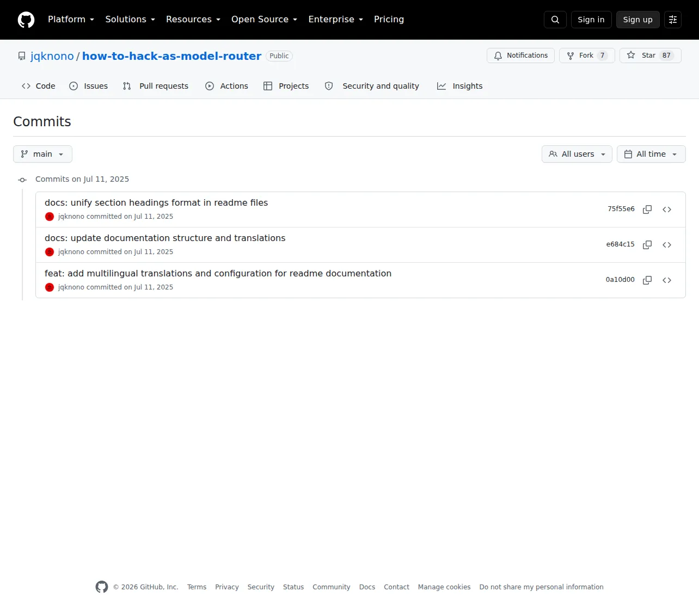699x616 pixels.
Task: Click commit hash e684c15
Action: pyautogui.click(x=620, y=244)
